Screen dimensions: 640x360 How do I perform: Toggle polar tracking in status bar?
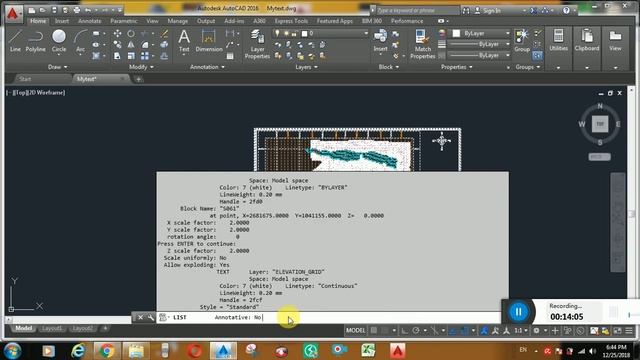click(416, 330)
